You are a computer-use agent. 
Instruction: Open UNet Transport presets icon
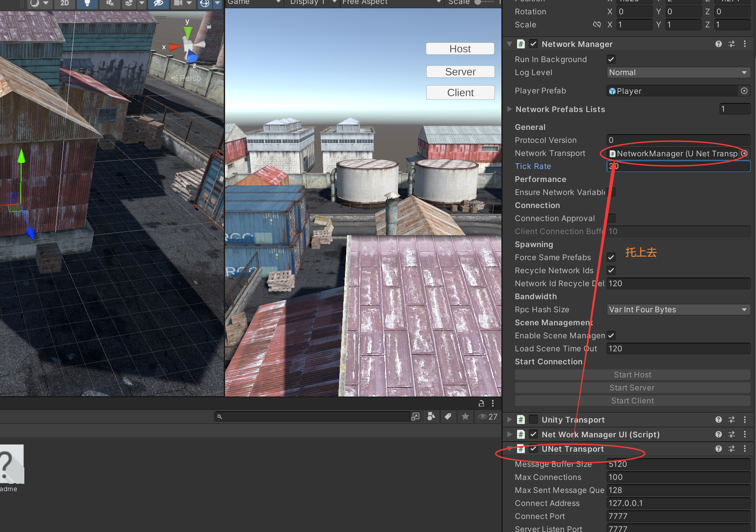(x=732, y=449)
